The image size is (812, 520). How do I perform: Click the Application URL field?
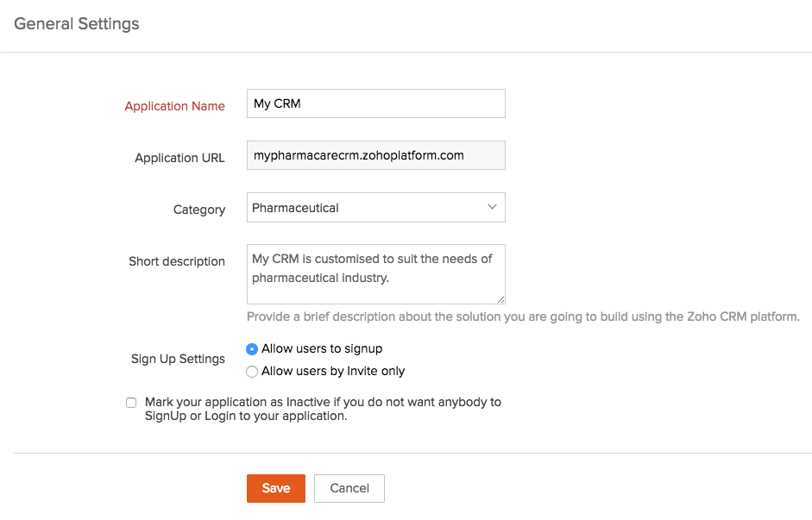pos(375,156)
